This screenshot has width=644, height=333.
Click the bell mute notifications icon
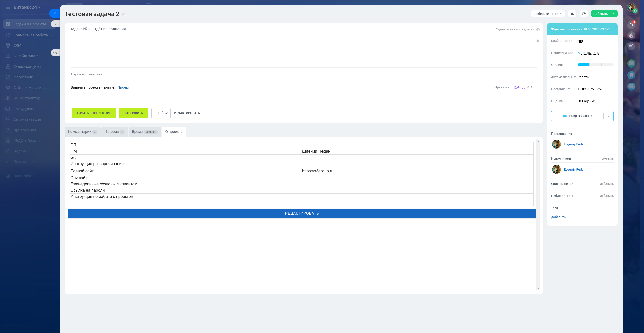pos(572,14)
